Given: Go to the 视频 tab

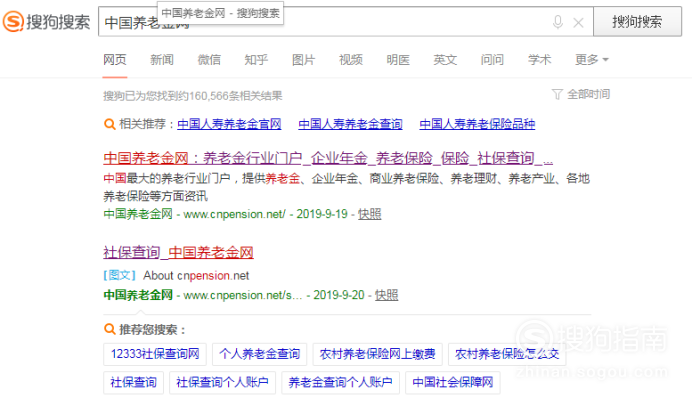Looking at the screenshot, I should click(351, 60).
